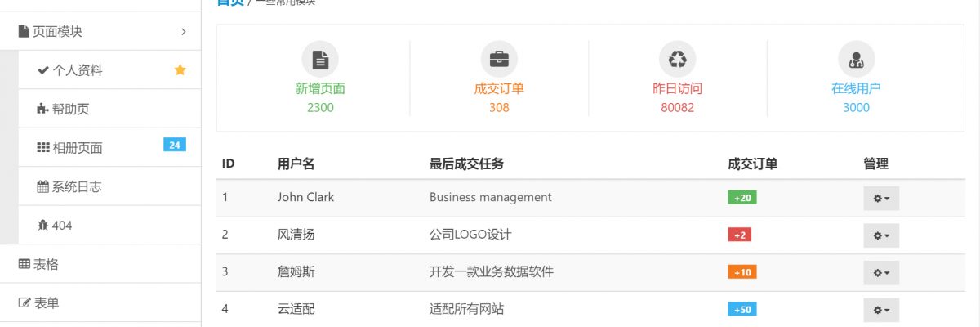Screen dimensions: 980x327
Task: Click the gold star beside 个人资料
Action: click(x=180, y=70)
